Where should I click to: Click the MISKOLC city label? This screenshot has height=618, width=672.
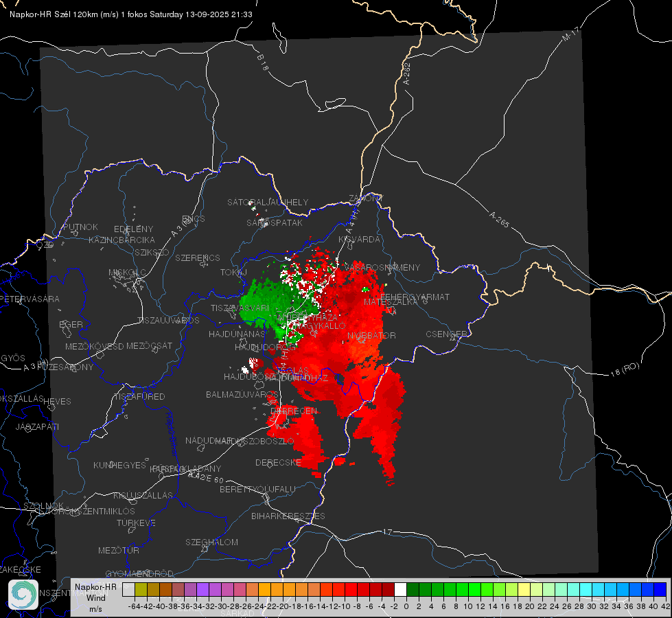(127, 273)
